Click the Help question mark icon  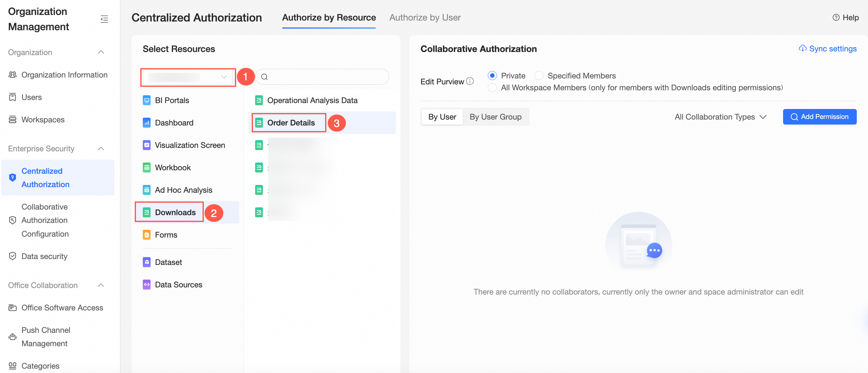coord(836,17)
